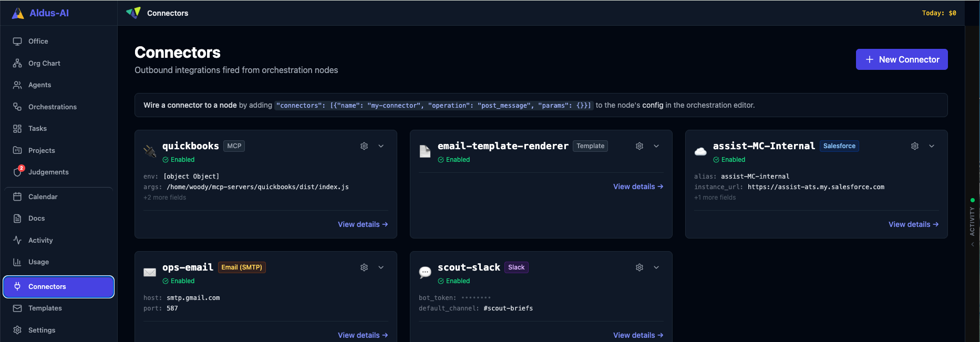This screenshot has height=342, width=980.
Task: Click the smtp.gmail.com host value
Action: pyautogui.click(x=193, y=298)
